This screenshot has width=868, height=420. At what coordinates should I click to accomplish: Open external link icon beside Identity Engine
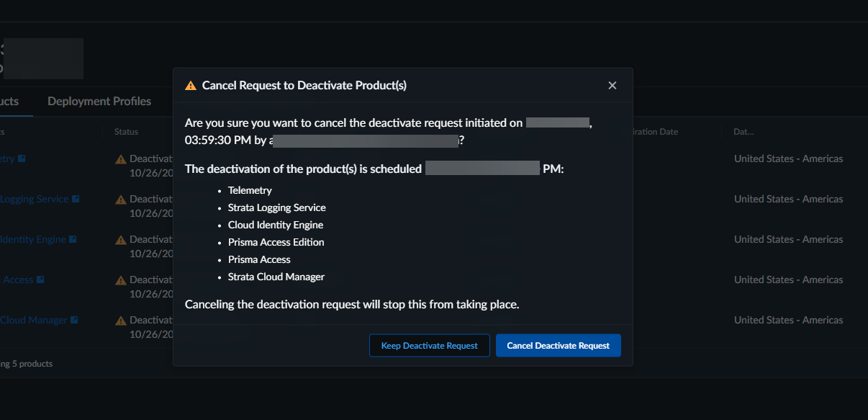pos(73,240)
